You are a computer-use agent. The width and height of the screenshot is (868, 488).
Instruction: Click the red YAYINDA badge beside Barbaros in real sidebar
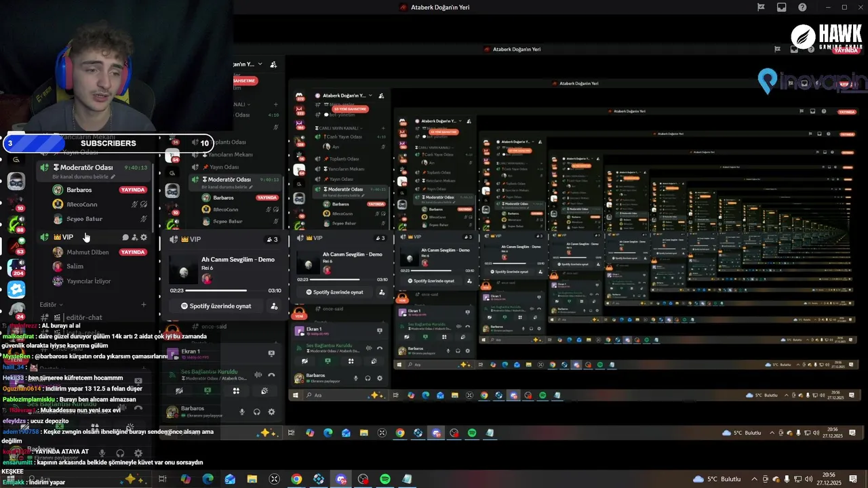[x=133, y=190]
